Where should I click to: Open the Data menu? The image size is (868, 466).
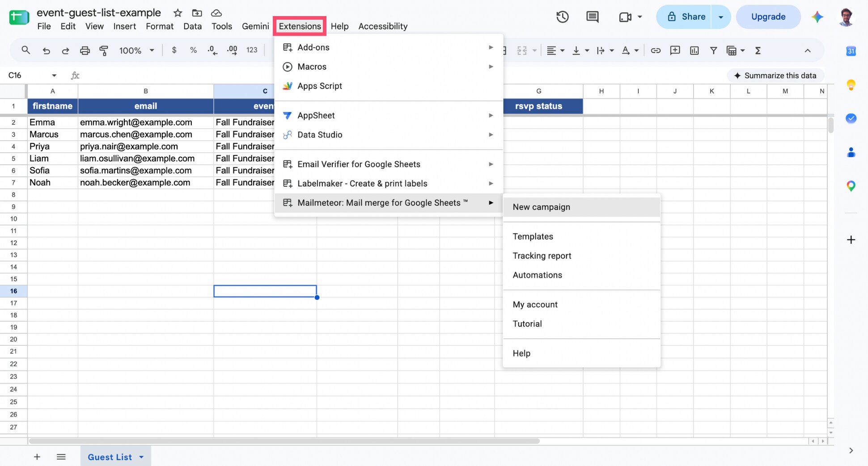click(192, 26)
